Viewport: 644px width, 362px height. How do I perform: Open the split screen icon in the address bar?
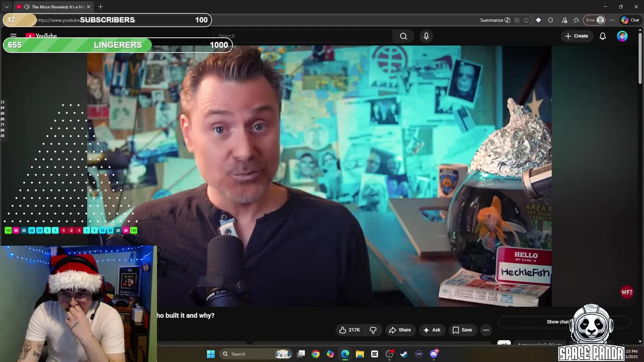(517, 20)
